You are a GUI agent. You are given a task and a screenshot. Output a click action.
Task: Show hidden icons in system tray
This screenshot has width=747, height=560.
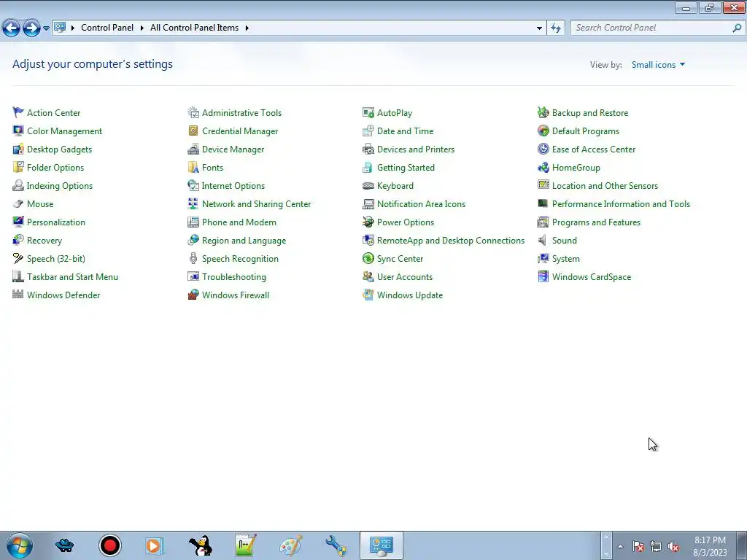620,546
